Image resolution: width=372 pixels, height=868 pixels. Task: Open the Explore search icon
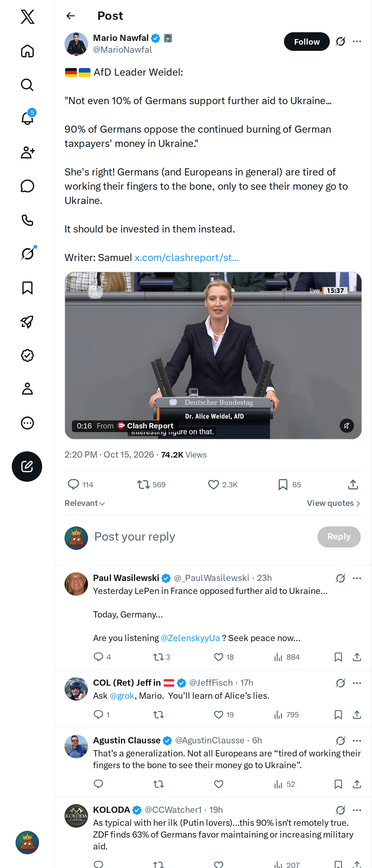point(27,85)
